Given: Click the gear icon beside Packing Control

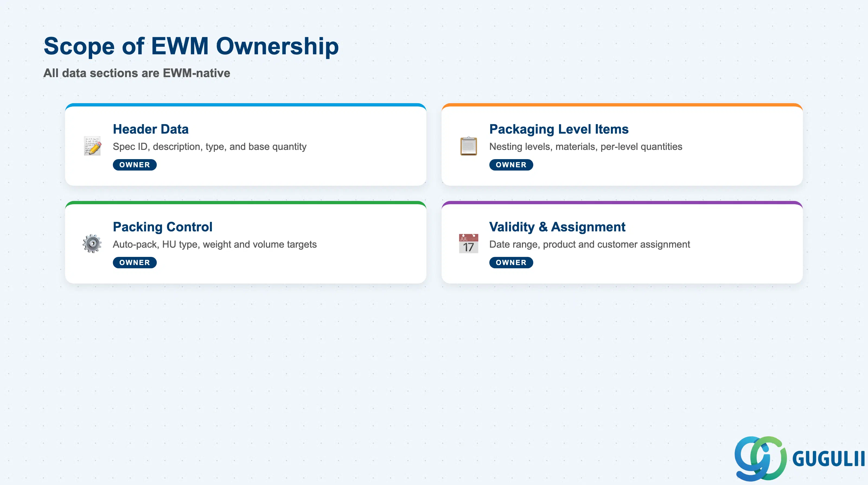Looking at the screenshot, I should click(92, 244).
